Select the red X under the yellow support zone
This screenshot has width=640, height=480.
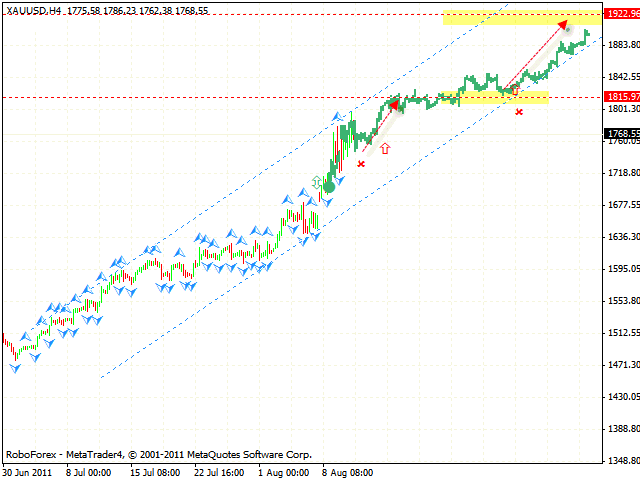(x=519, y=112)
